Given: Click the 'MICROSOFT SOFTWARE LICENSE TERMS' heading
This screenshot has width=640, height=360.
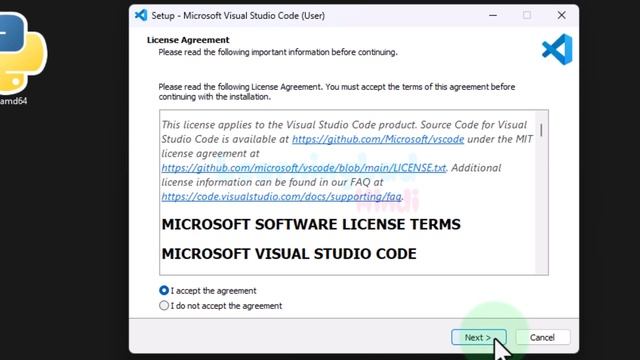Looking at the screenshot, I should coord(311,224).
